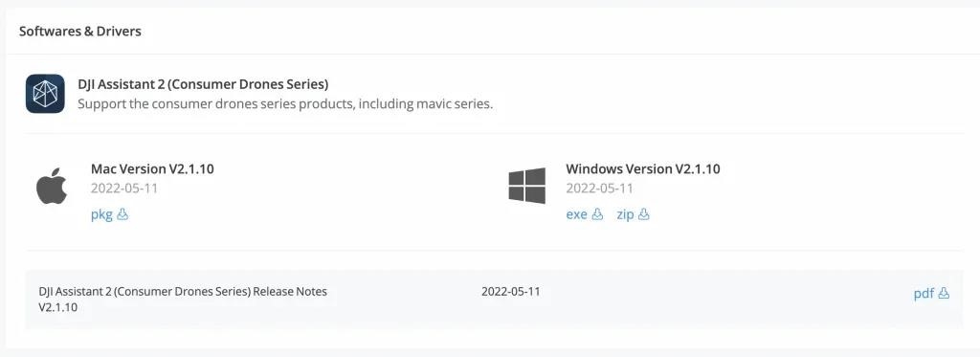Click the download icon next to pdf
This screenshot has height=357, width=980.
click(x=944, y=293)
